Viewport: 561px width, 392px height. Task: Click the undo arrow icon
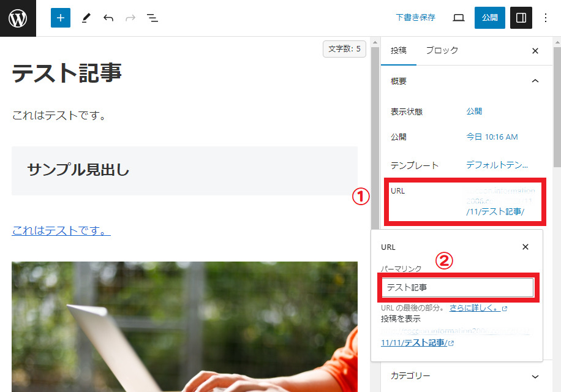(x=108, y=18)
